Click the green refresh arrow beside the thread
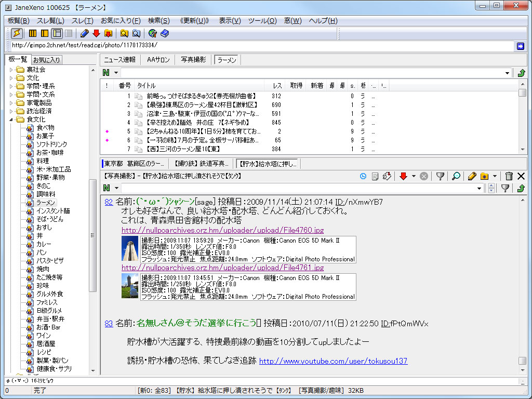Screen dimensions: 532x399 (521, 188)
